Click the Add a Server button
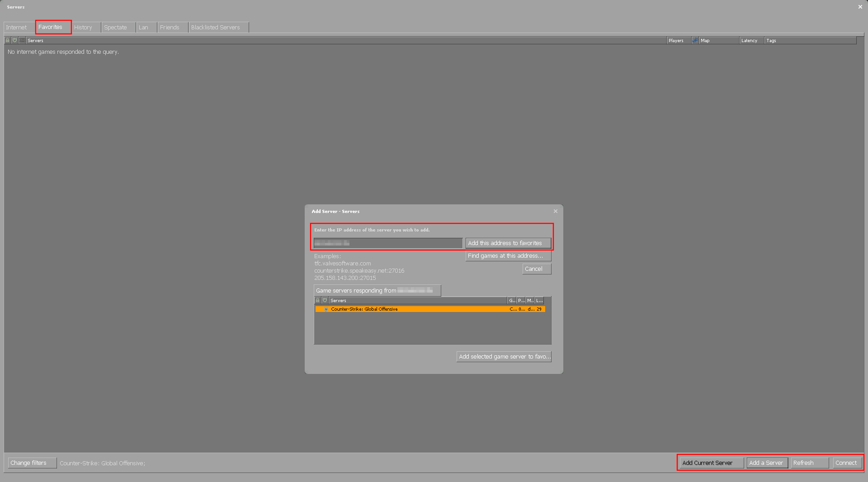The width and height of the screenshot is (868, 482). click(x=767, y=463)
